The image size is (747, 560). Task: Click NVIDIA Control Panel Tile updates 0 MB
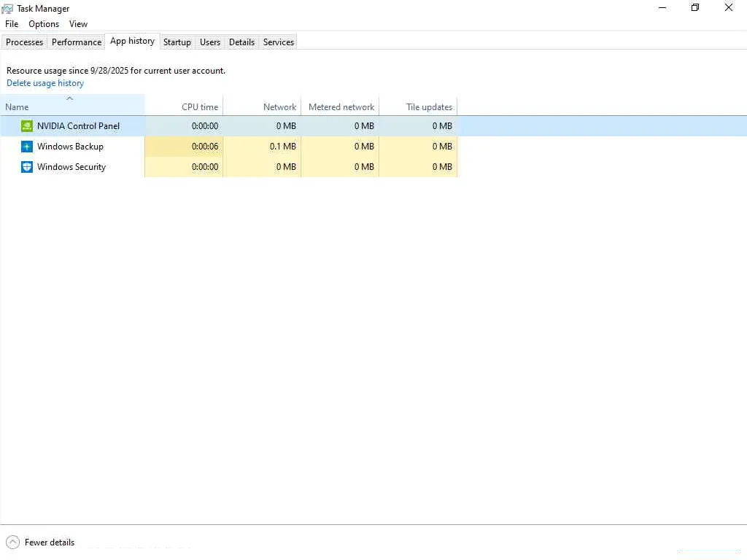click(418, 126)
